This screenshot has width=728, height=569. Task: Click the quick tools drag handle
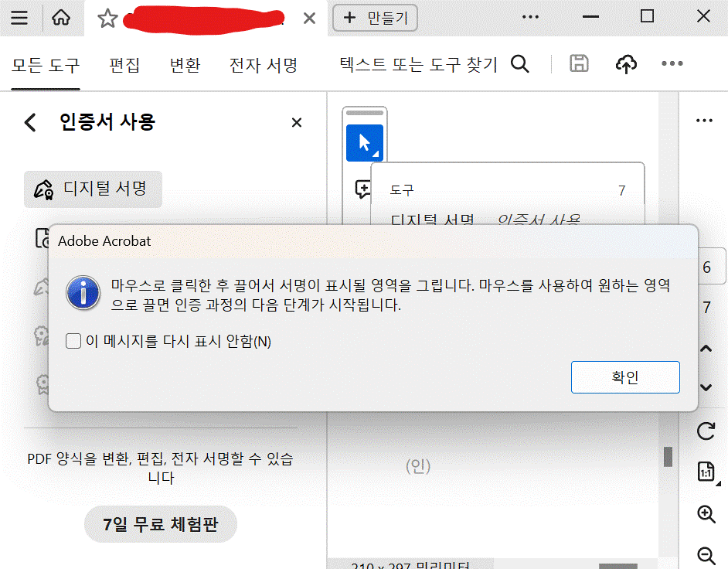coord(365,113)
